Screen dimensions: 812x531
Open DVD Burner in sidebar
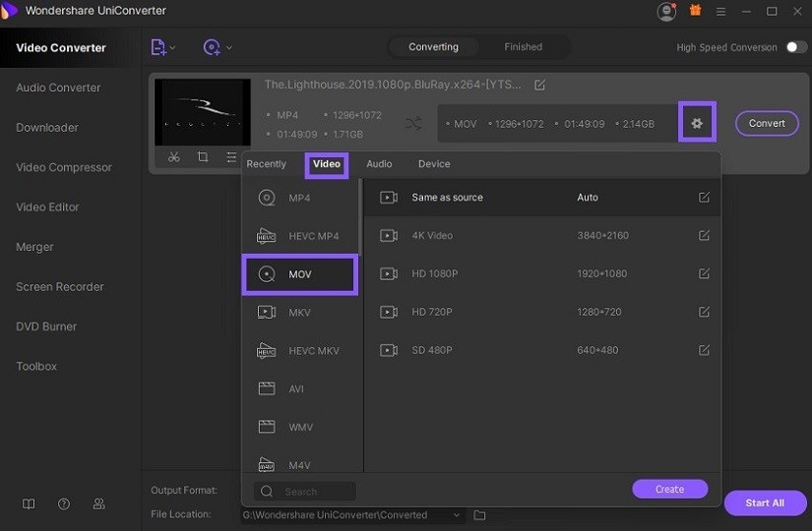[x=46, y=326]
